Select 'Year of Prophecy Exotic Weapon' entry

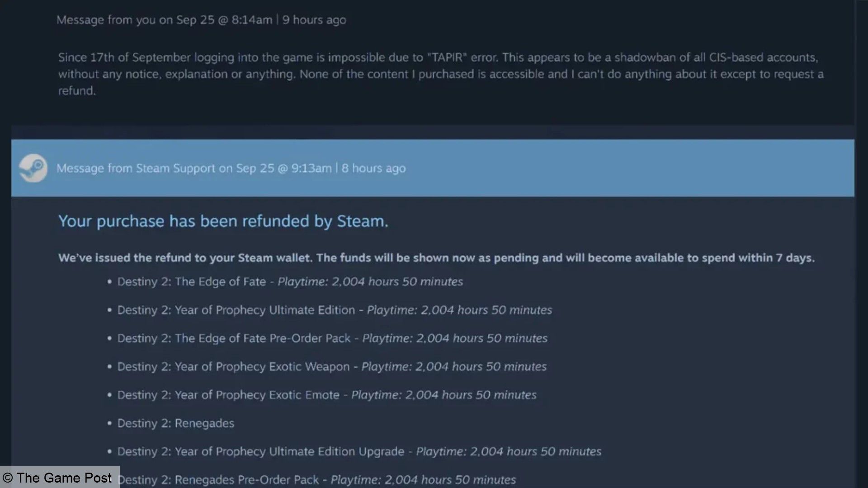click(233, 366)
